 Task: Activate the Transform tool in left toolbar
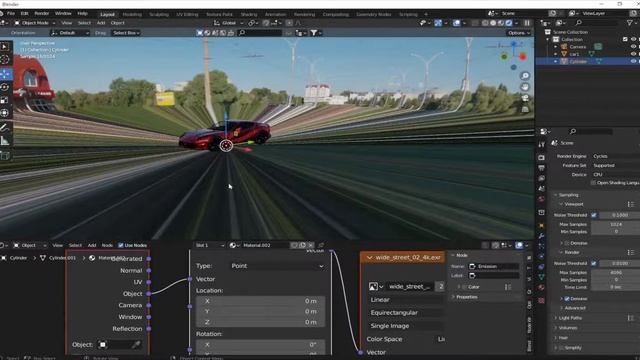pos(5,113)
